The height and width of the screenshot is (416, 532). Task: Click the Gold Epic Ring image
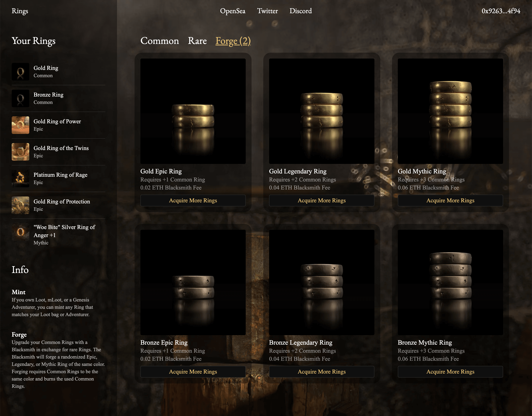coord(193,111)
